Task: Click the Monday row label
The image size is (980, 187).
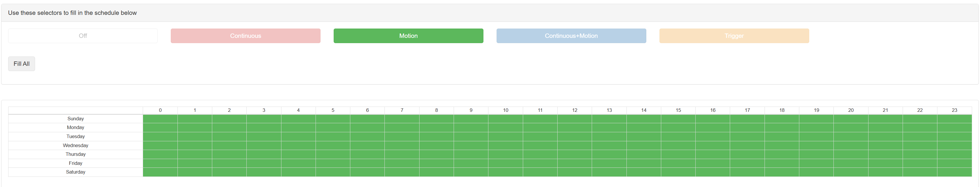Action: 75,128
